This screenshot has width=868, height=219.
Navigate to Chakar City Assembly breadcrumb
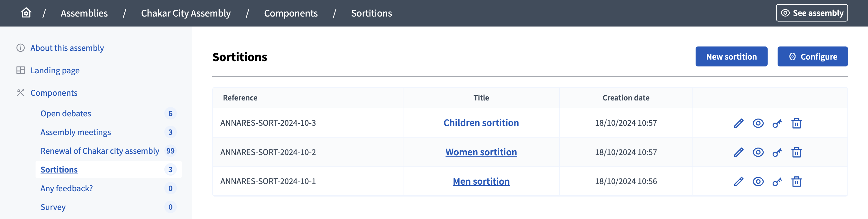(186, 13)
